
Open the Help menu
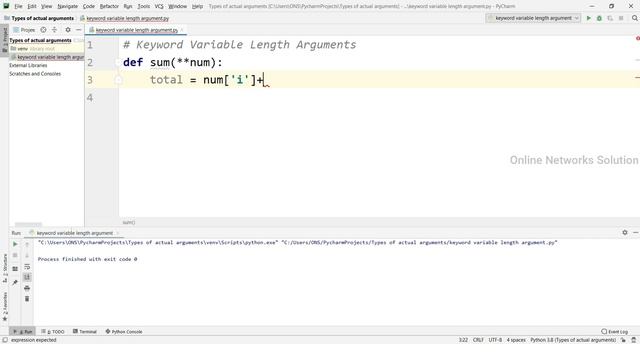198,7
